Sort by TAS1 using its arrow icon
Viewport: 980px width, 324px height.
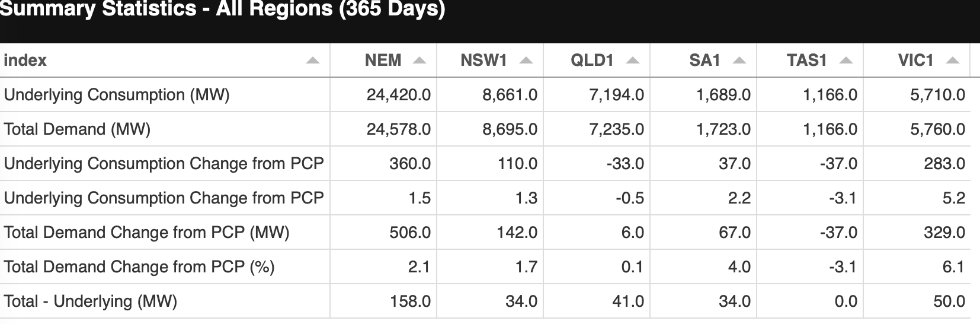[846, 61]
